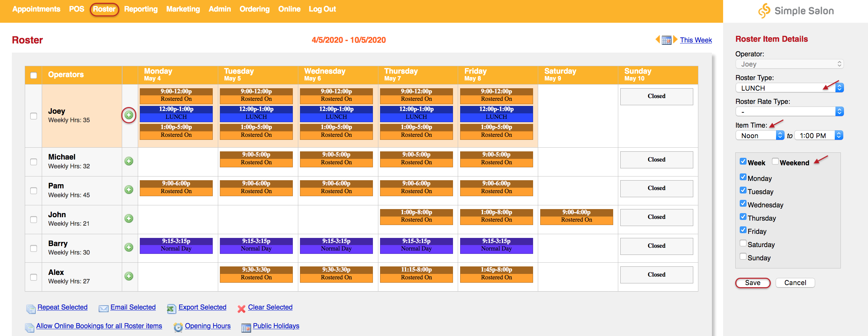Check the Saturday checkbox
The image size is (868, 336).
point(743,243)
